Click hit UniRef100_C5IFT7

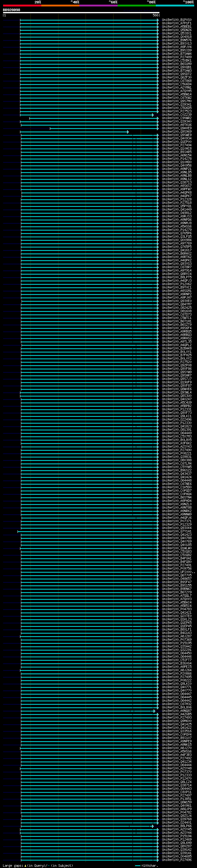point(176,660)
